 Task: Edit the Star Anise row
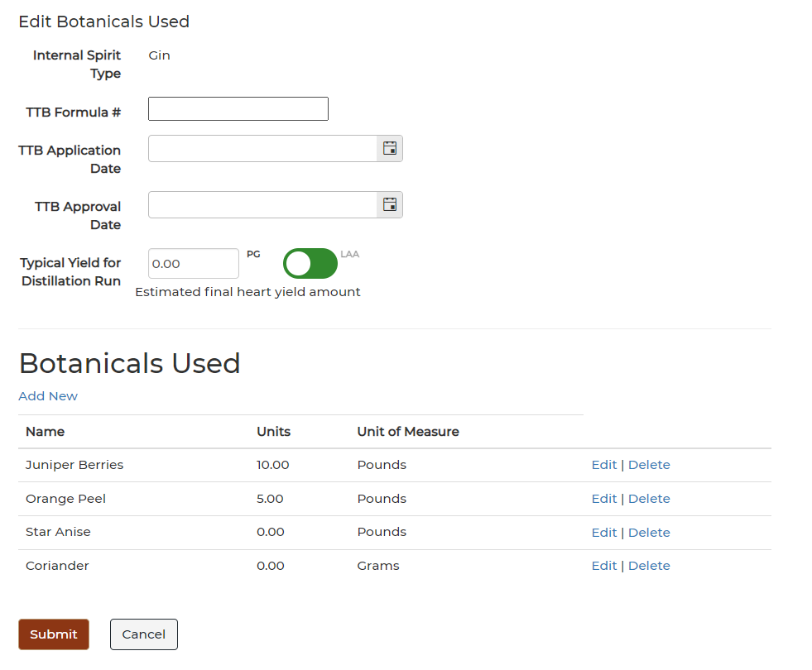point(603,533)
